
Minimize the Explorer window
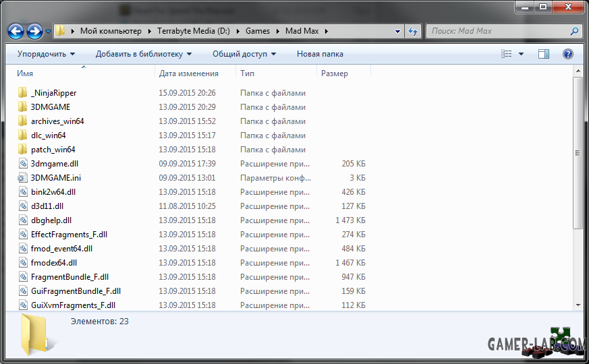(x=525, y=7)
